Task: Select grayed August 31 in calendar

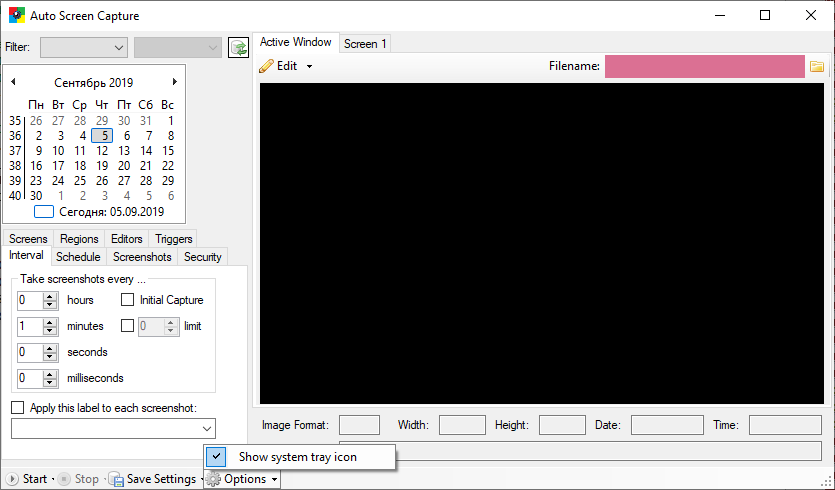Action: 146,121
